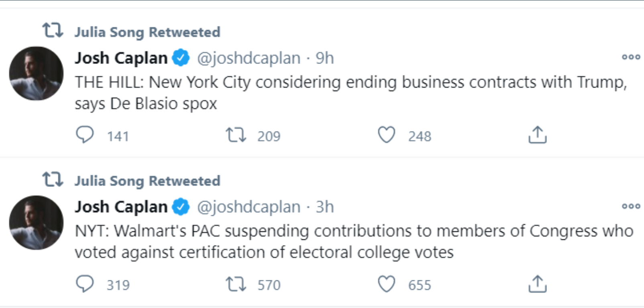
Task: Open the 9h timestamp link
Action: pos(325,58)
